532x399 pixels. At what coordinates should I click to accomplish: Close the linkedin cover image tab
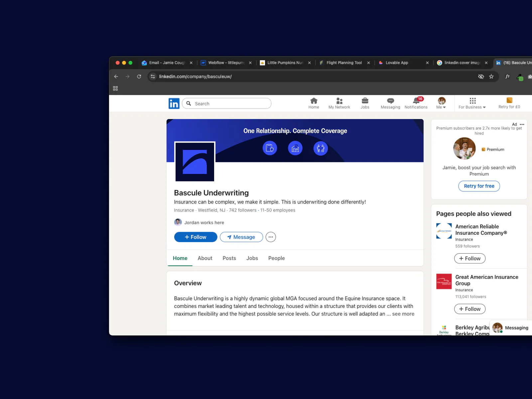pos(486,63)
